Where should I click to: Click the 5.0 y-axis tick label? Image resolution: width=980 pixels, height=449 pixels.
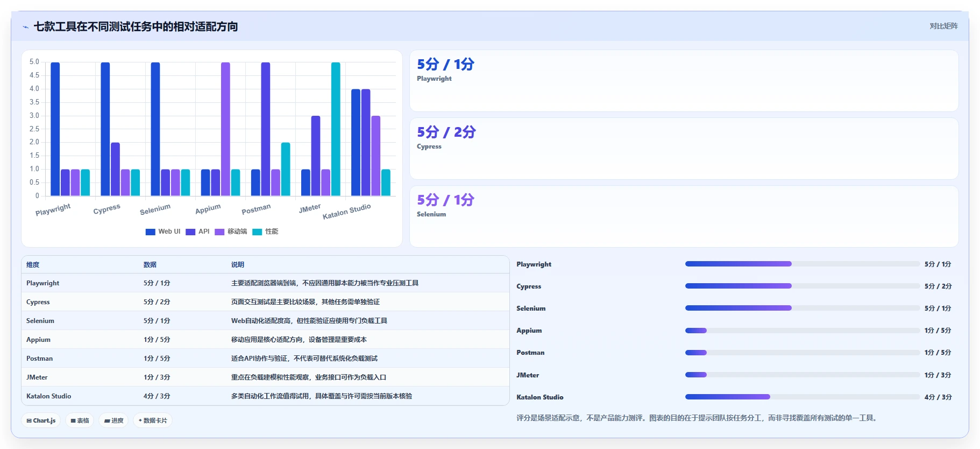(34, 62)
